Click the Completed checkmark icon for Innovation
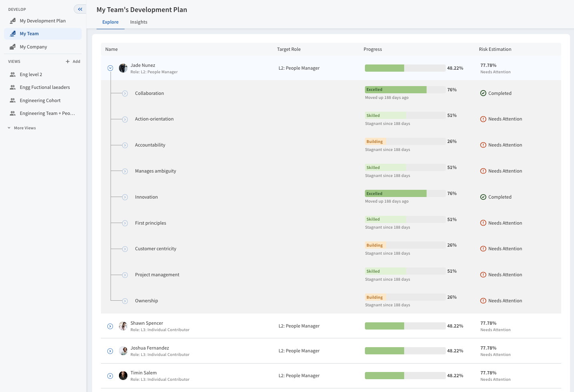The height and width of the screenshot is (392, 574). pyautogui.click(x=483, y=197)
